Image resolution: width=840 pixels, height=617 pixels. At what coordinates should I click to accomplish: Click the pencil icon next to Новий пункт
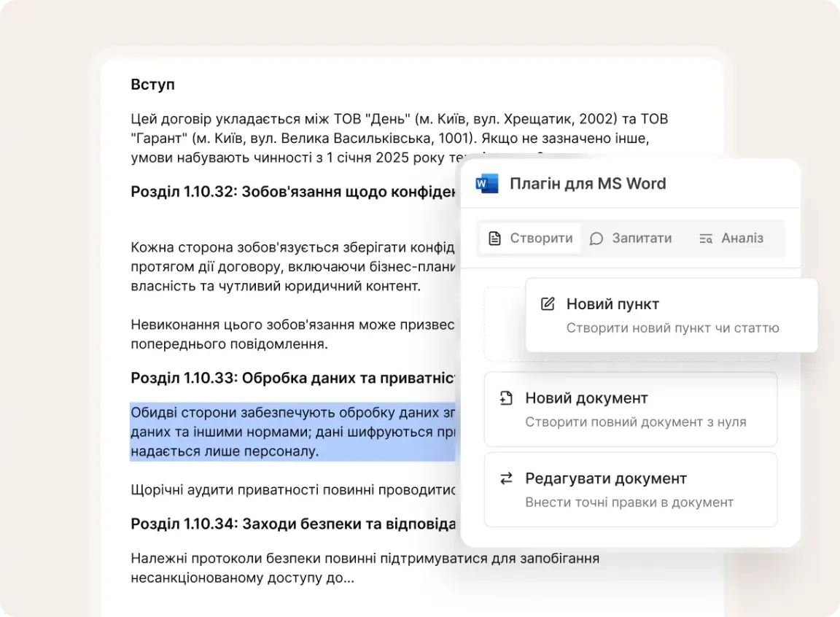click(x=548, y=304)
